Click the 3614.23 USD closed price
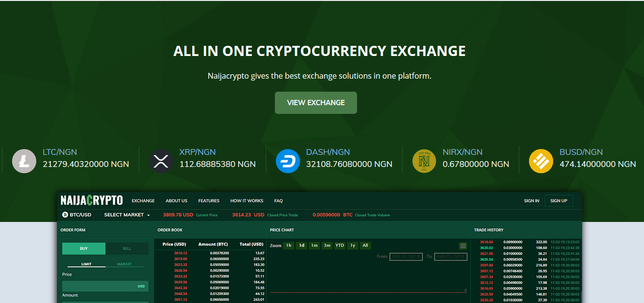This screenshot has width=644, height=303. 248,215
